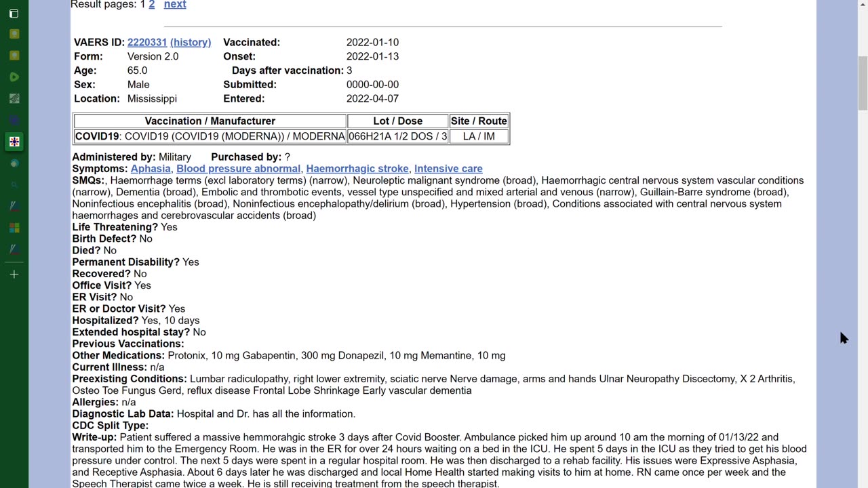Screen dimensions: 868x488
Task: Click the 'Preexisting Conditions:' label
Action: click(x=130, y=379)
